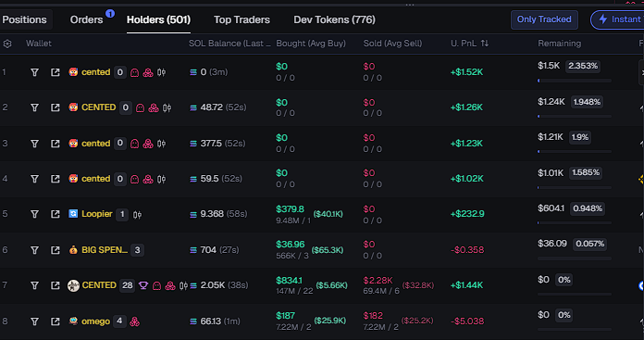
Task: Sort by U. PnL column arrows
Action: pyautogui.click(x=485, y=44)
